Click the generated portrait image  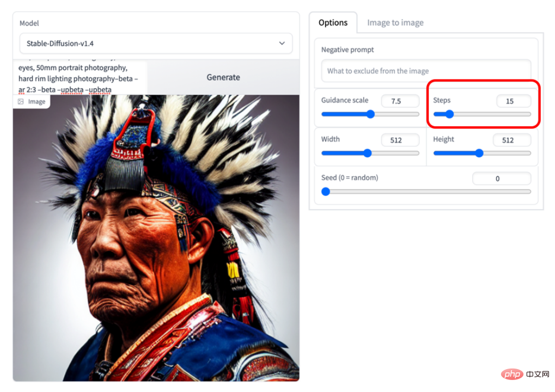pos(156,238)
